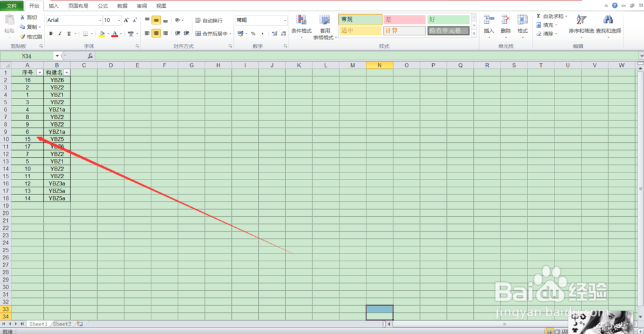Apply the 好 (Good) cell style
Viewport: 644px width, 334px height.
click(448, 19)
